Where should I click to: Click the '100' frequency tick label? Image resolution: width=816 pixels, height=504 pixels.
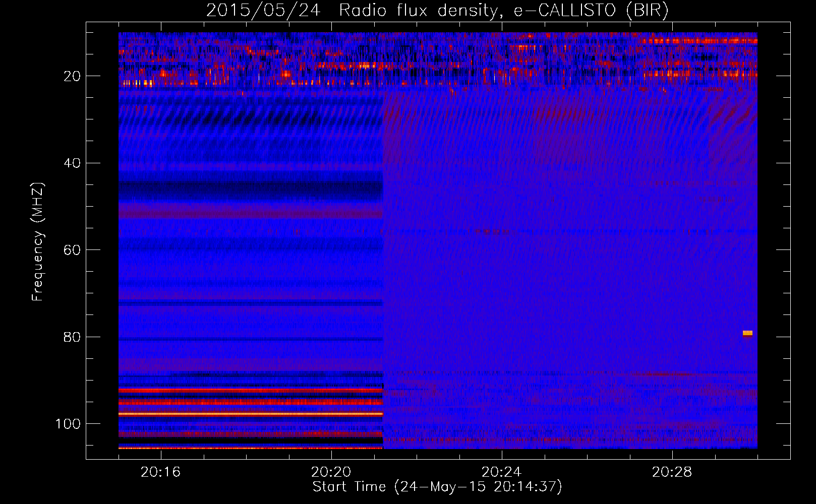pyautogui.click(x=68, y=424)
